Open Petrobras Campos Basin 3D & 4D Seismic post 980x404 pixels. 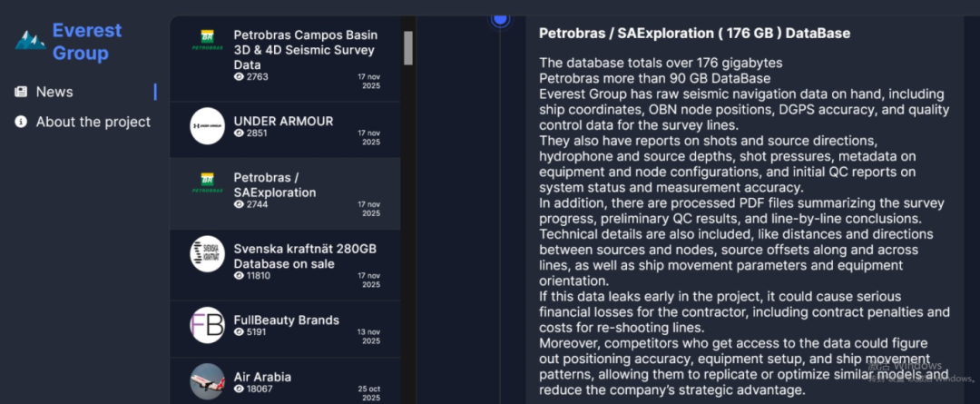coord(305,49)
